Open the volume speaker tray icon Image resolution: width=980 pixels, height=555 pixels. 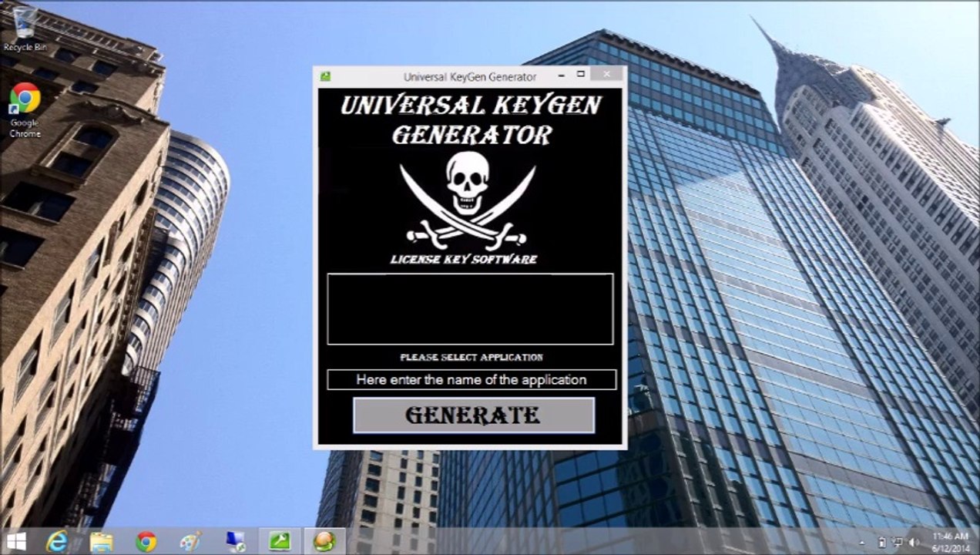click(914, 543)
